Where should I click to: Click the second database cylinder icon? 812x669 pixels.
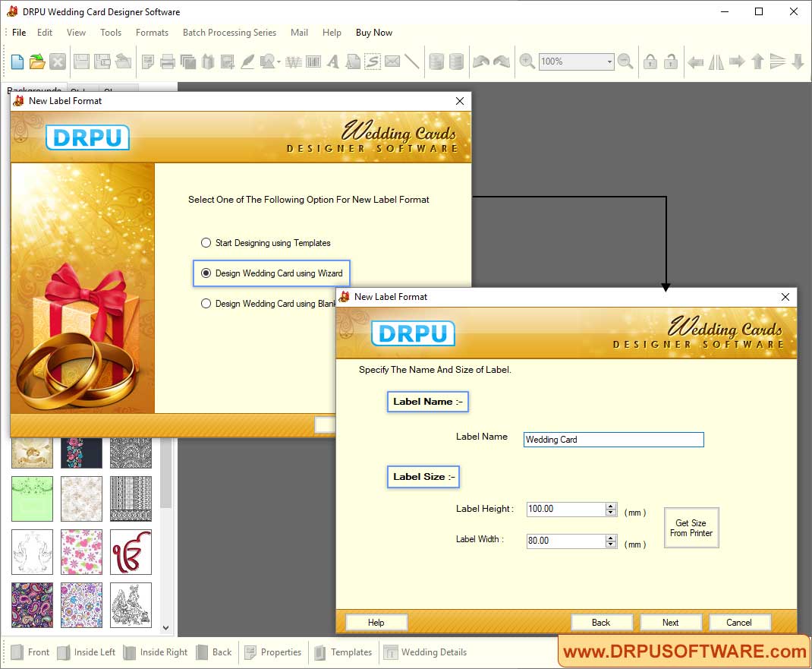pyautogui.click(x=456, y=62)
